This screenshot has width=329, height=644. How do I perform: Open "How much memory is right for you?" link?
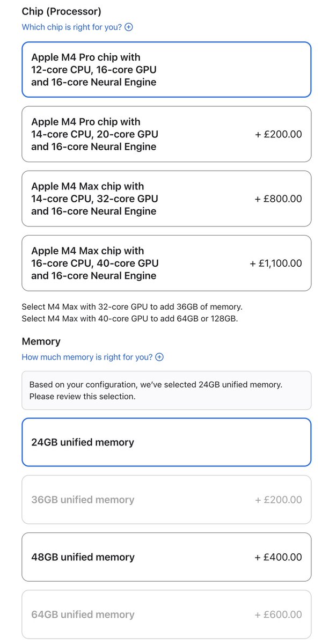87,357
